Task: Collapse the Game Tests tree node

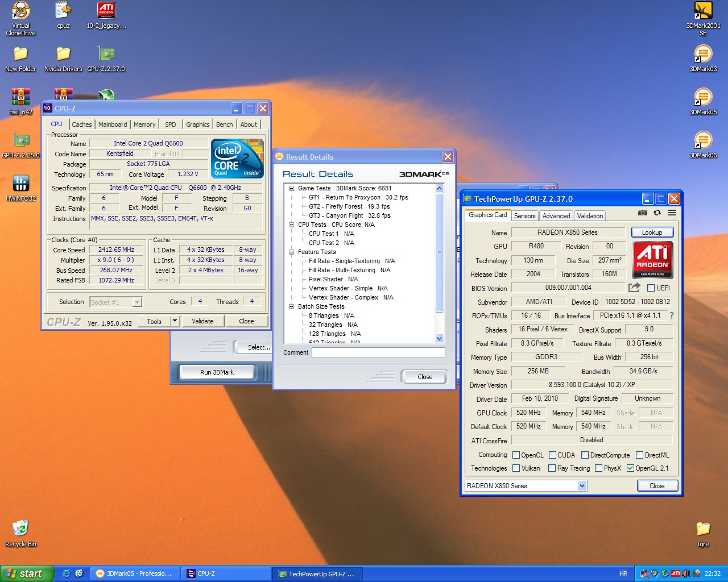Action: (291, 188)
